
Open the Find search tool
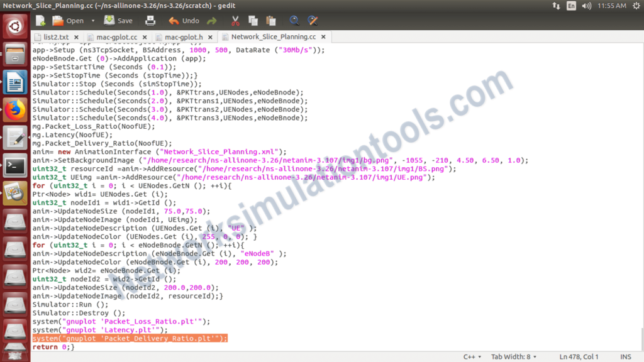[294, 20]
